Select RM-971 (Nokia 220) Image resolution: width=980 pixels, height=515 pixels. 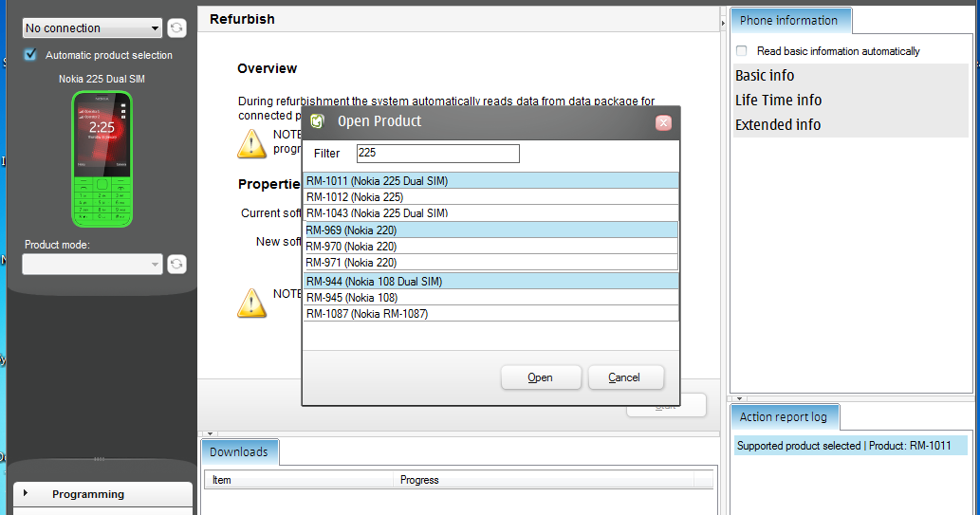pos(490,263)
